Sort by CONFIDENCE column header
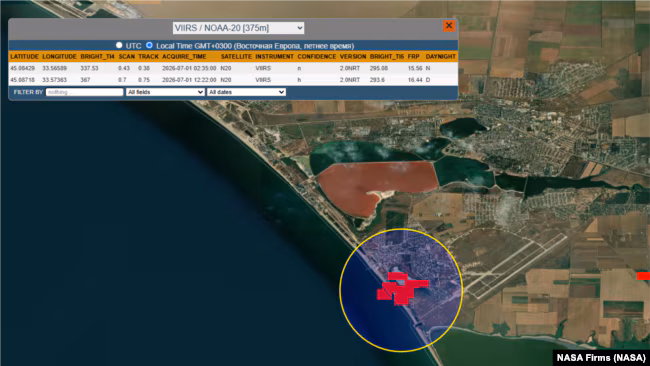 pos(317,56)
